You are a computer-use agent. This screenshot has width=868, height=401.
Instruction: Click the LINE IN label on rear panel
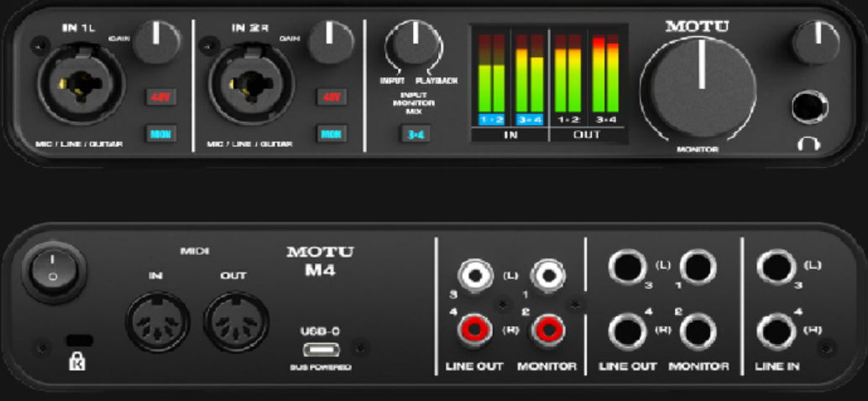click(778, 366)
